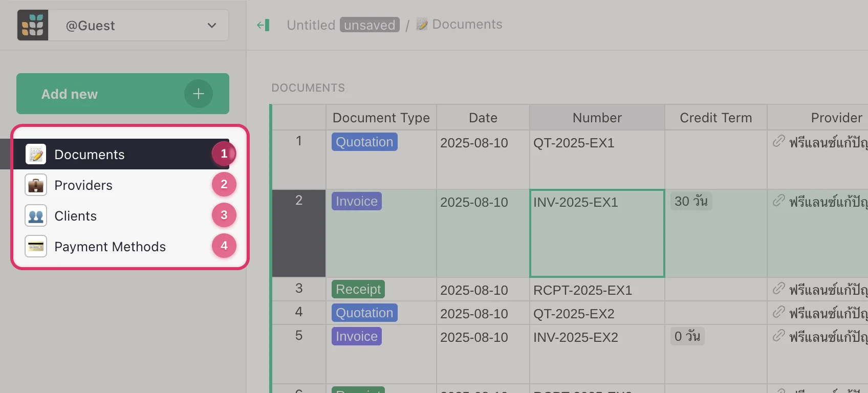This screenshot has width=868, height=393.
Task: Click the Receipt tag in row 3
Action: click(358, 290)
